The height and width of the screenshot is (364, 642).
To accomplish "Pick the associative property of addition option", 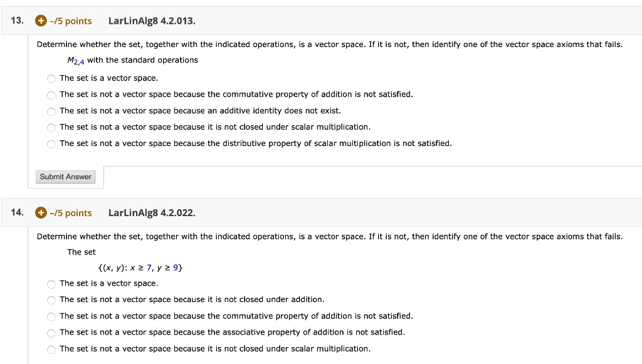I will (x=51, y=333).
